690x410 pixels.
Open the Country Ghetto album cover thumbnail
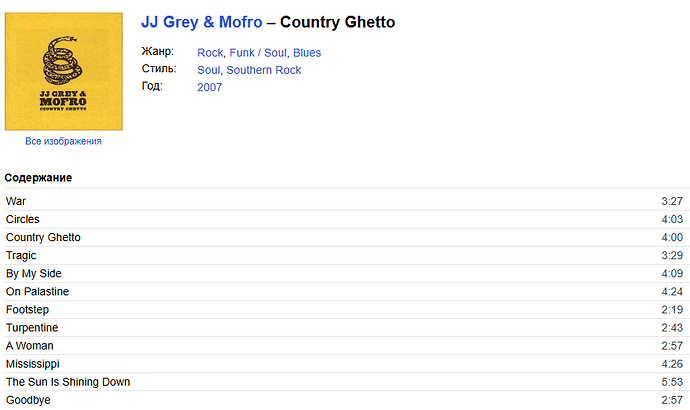(63, 71)
